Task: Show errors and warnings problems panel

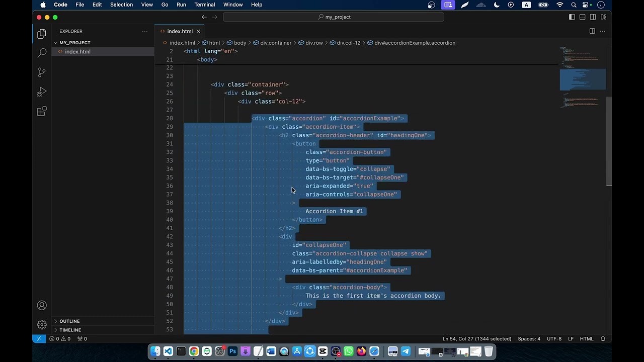Action: [60, 339]
